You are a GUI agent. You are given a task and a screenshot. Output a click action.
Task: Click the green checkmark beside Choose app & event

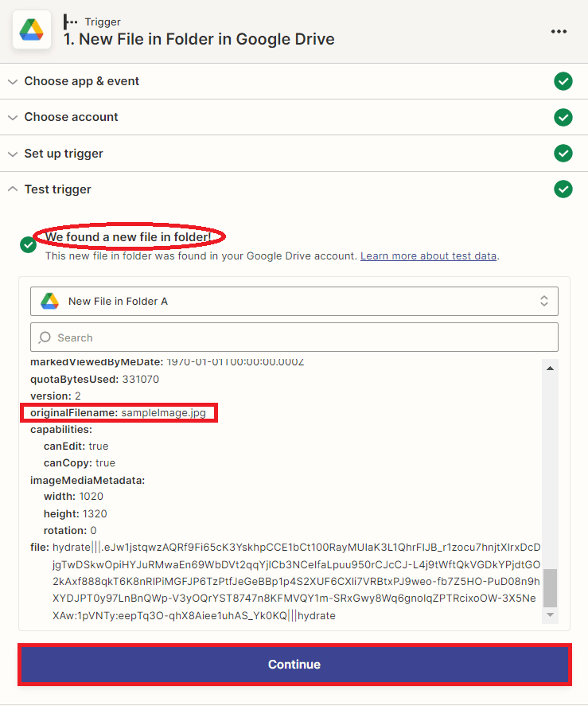[x=563, y=81]
